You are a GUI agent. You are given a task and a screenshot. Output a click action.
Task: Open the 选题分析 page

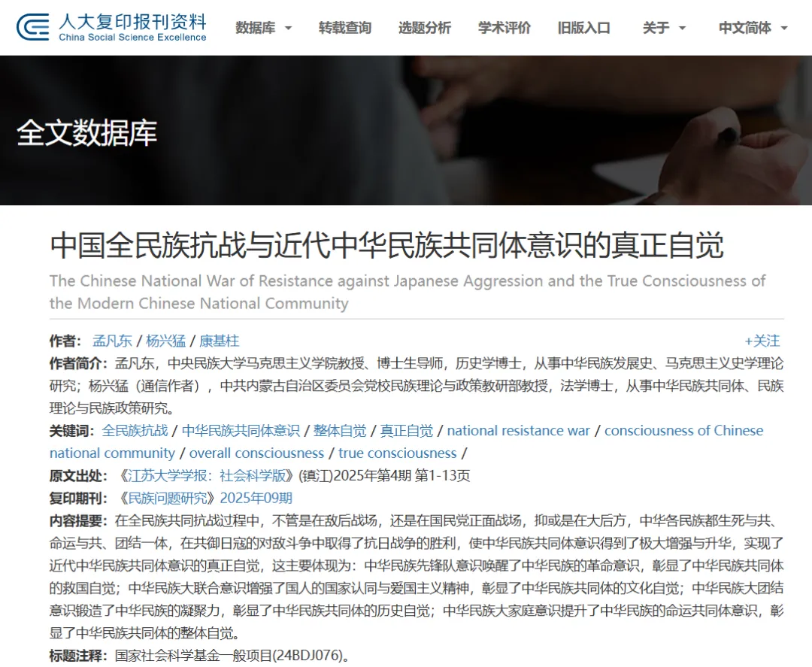click(x=425, y=28)
